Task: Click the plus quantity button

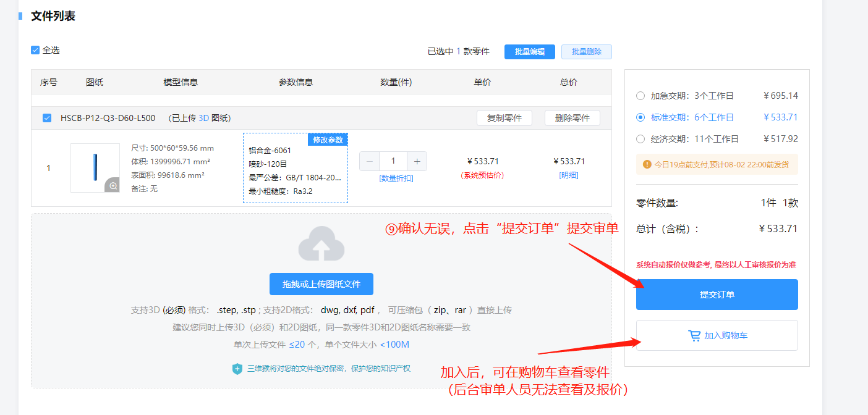Action: (417, 161)
